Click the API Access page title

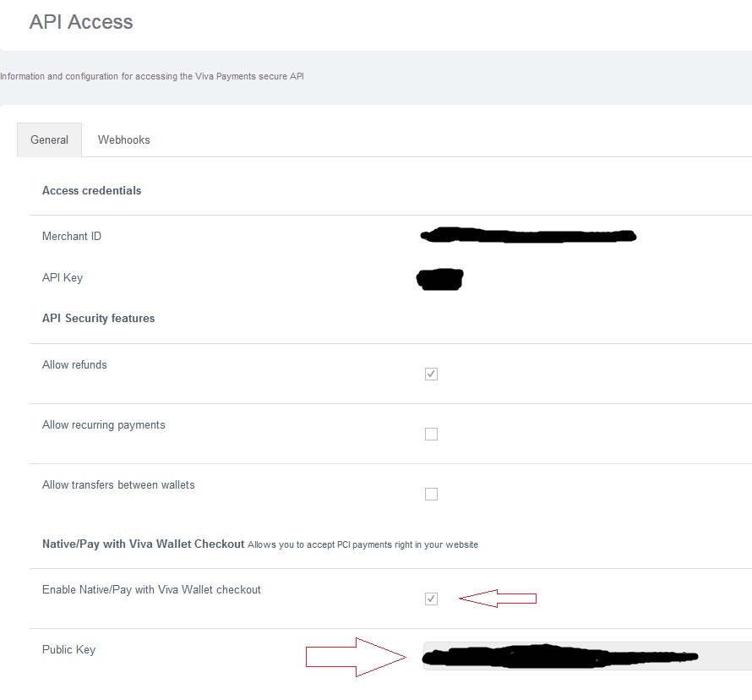80,22
